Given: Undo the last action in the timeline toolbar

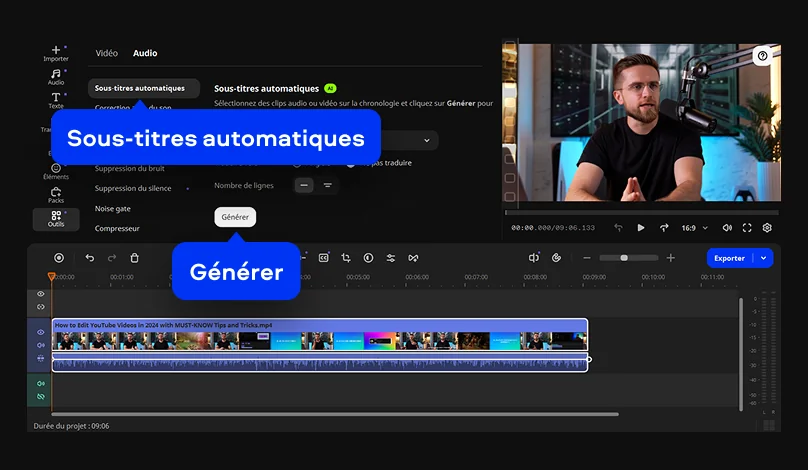Looking at the screenshot, I should (x=89, y=258).
